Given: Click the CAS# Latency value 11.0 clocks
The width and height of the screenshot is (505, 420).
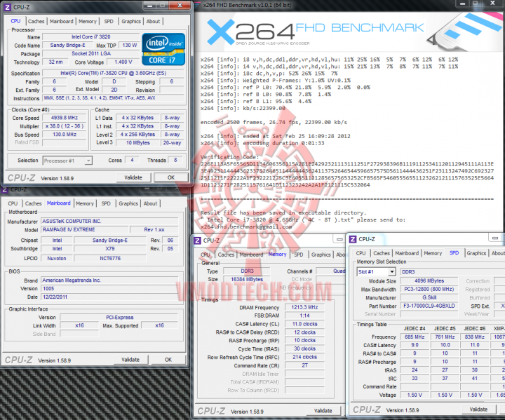Looking at the screenshot, I should point(304,324).
